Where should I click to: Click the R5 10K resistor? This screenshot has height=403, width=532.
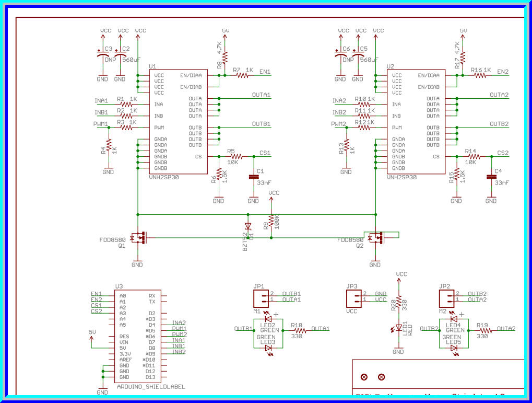tap(236, 156)
